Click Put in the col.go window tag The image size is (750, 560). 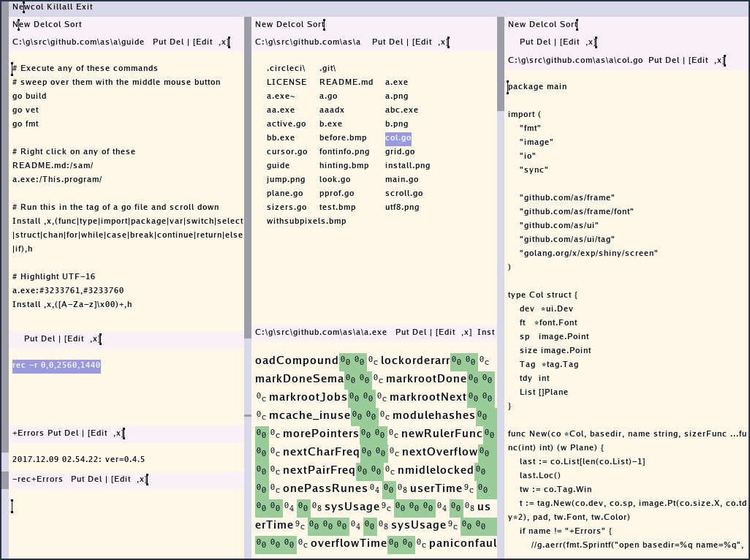coord(656,61)
